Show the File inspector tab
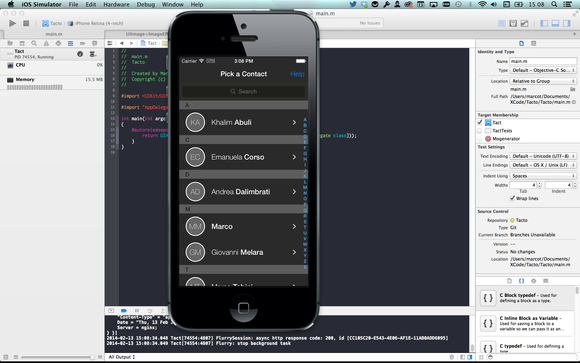The image size is (580, 363). (521, 44)
